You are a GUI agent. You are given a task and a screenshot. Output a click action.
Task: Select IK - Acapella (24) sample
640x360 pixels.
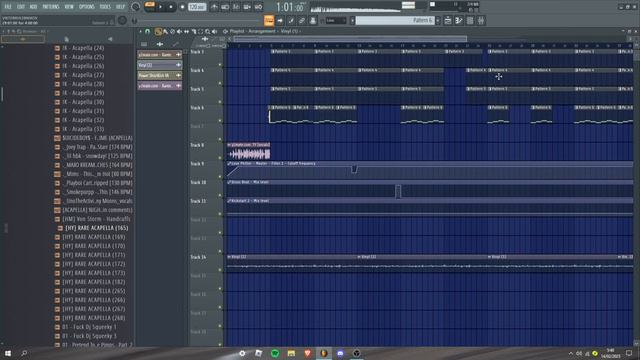tap(83, 48)
